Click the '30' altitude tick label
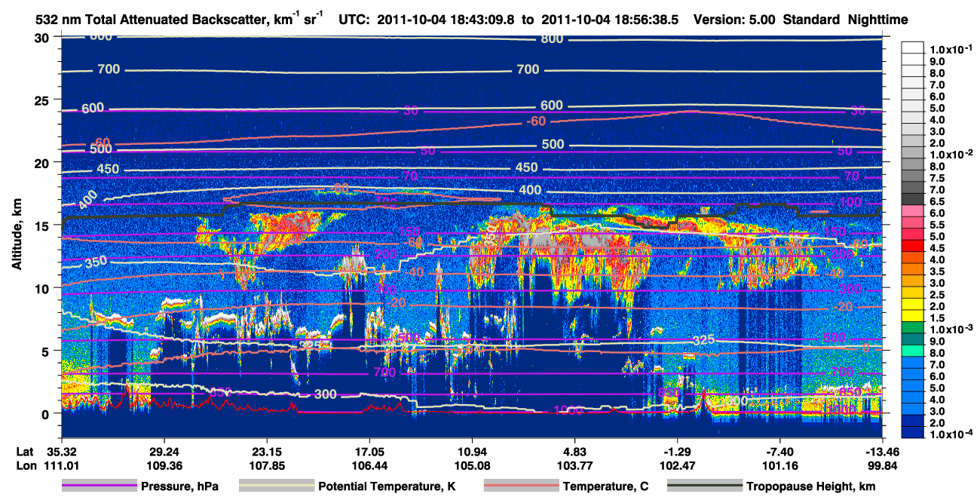980x503 pixels. point(42,37)
